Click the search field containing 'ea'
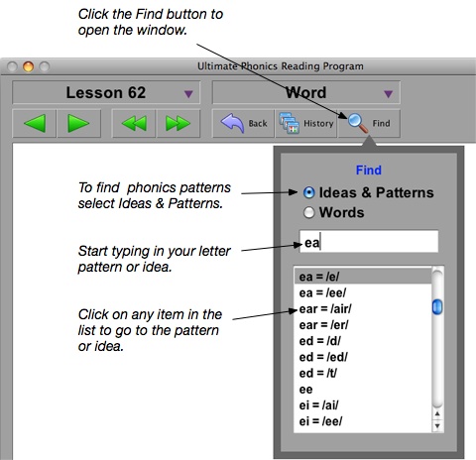The width and height of the screenshot is (476, 460). point(369,242)
